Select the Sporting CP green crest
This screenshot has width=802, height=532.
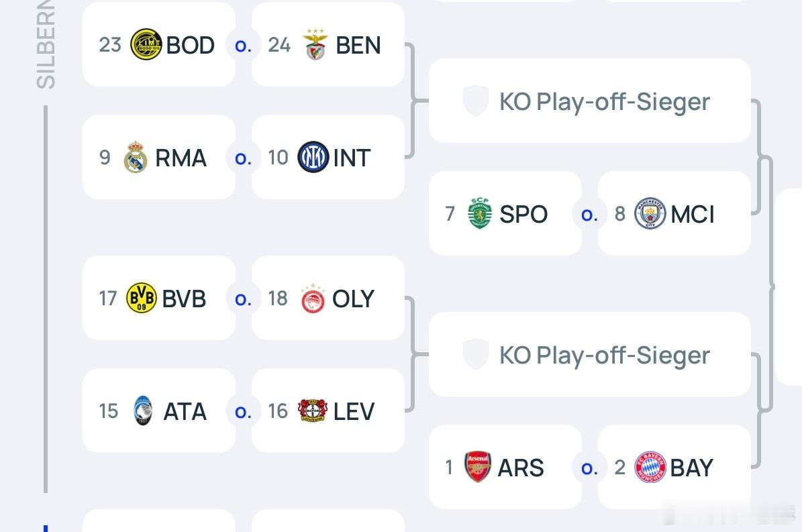click(479, 214)
